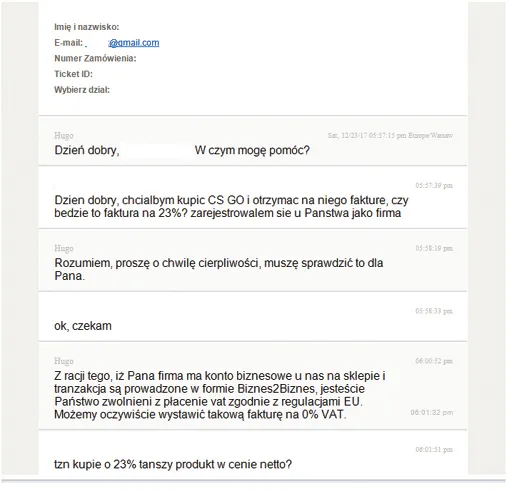
Task: Click the 'Imię i nazwisko:' label
Action: pyautogui.click(x=87, y=27)
